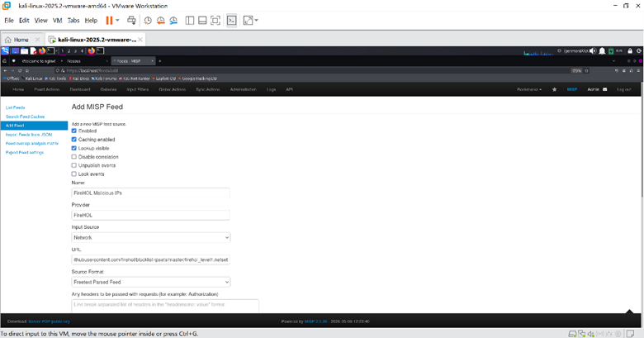Open Kali notifications bell icon

pos(602,51)
